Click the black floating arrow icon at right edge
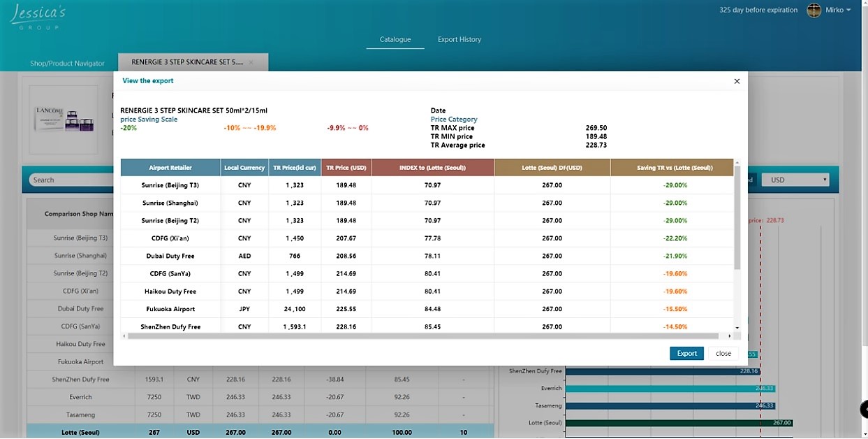 click(864, 409)
